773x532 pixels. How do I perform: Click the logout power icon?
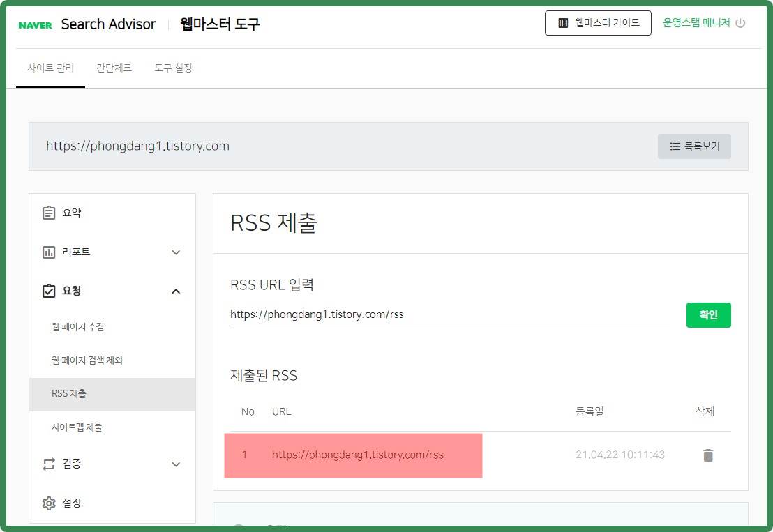(x=740, y=23)
